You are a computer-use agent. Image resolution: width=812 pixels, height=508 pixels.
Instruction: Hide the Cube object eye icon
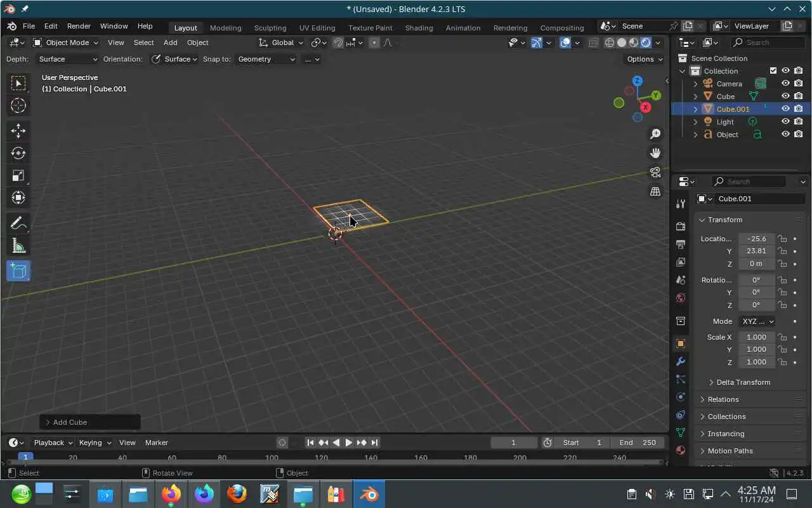[785, 96]
